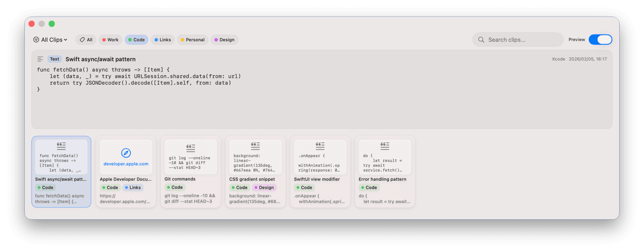Screen dimensions: 644x252
Task: Click quote icon on Error handling pattern card
Action: click(385, 146)
